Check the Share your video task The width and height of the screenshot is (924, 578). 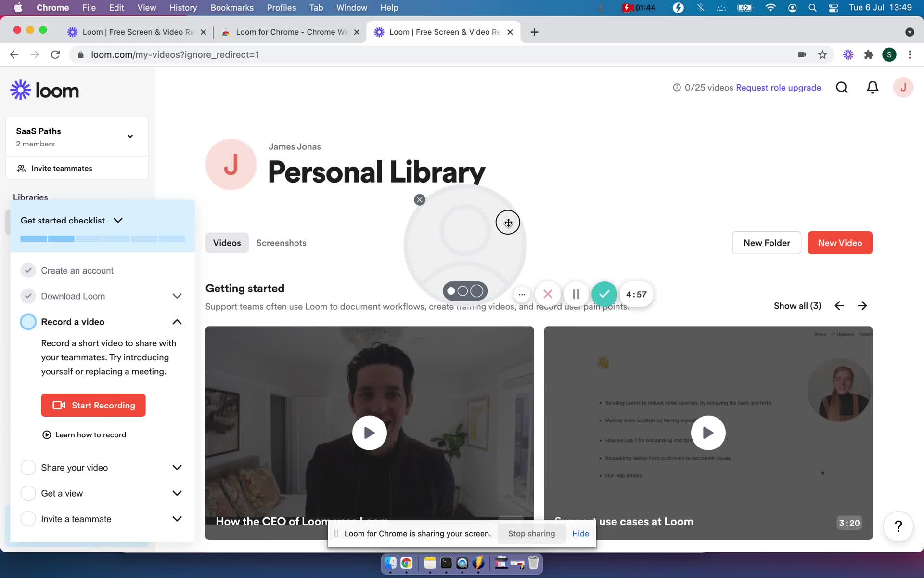coord(27,467)
